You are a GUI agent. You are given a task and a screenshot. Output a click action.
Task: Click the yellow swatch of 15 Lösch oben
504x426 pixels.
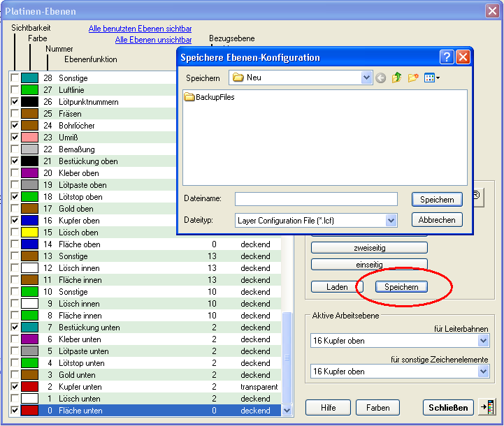click(x=29, y=232)
